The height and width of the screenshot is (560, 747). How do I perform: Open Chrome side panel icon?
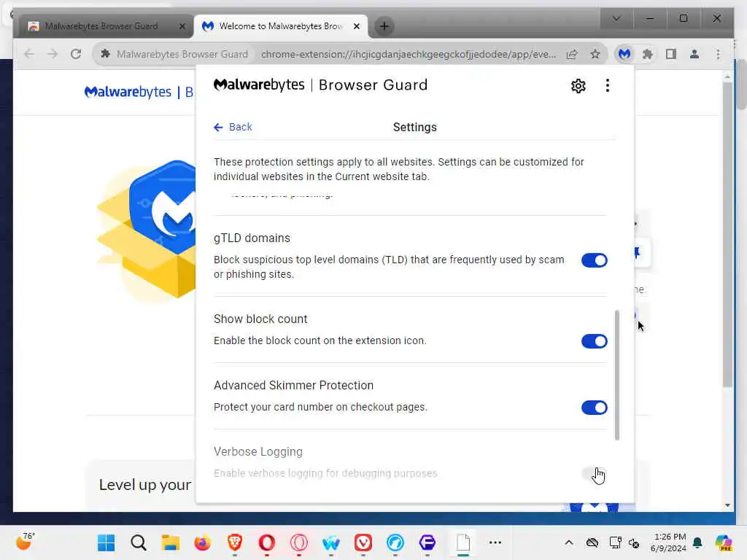[671, 54]
